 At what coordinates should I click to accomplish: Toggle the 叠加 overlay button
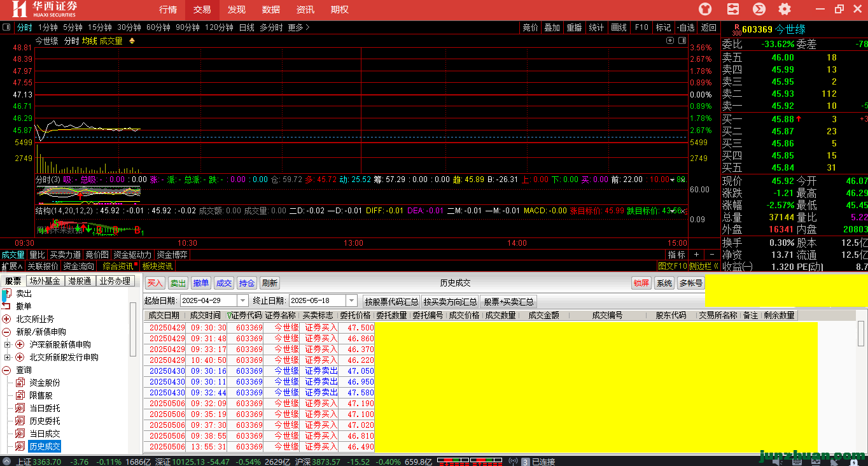click(552, 27)
